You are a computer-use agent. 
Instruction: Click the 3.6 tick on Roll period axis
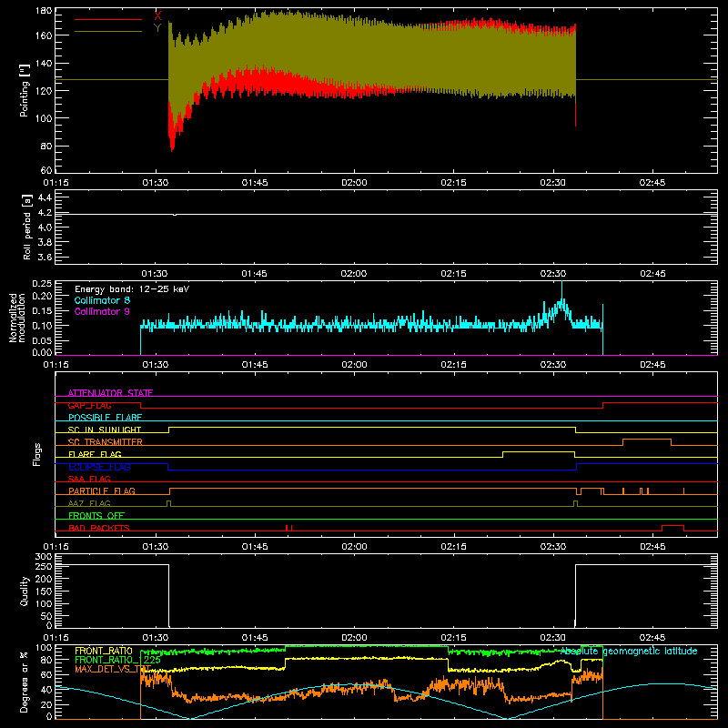tap(45, 257)
